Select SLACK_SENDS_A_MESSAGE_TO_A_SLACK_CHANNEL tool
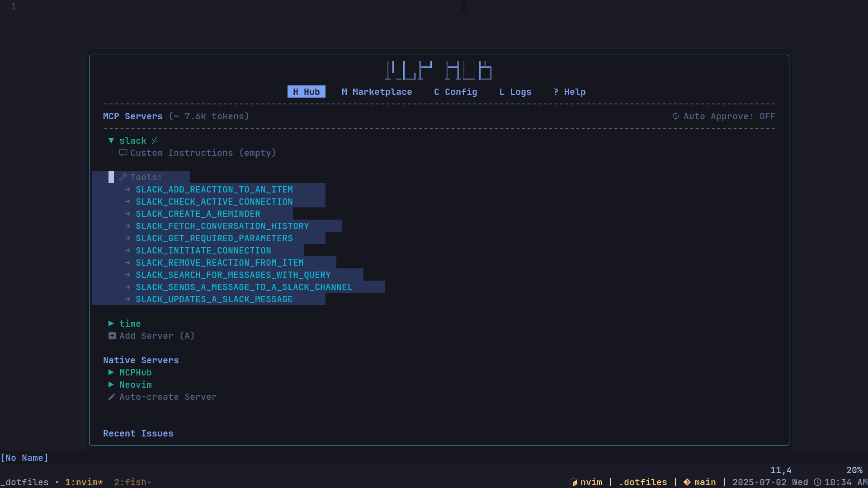868x488 pixels. 244,287
